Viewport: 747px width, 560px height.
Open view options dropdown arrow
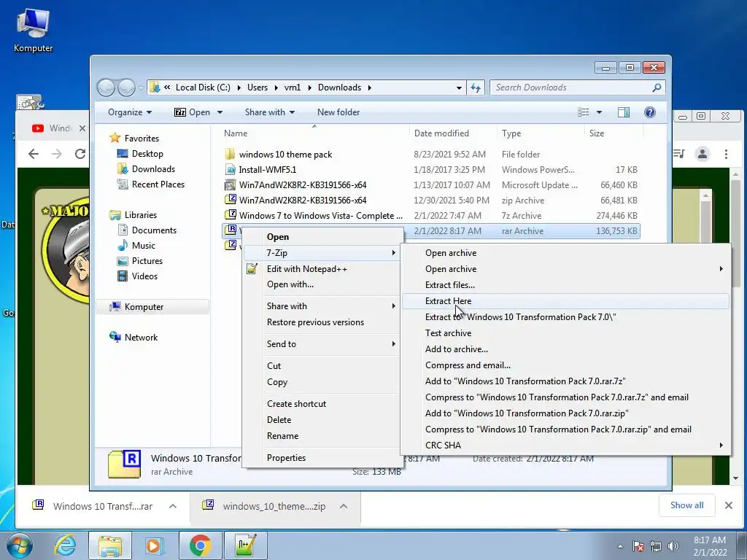[x=600, y=112]
